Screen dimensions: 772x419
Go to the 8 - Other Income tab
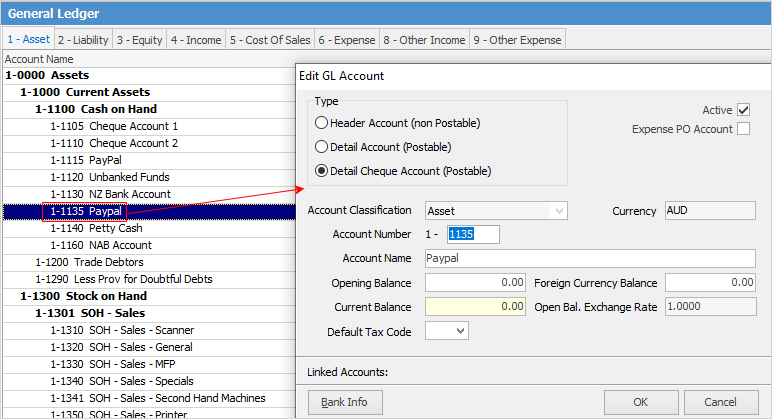click(x=424, y=40)
